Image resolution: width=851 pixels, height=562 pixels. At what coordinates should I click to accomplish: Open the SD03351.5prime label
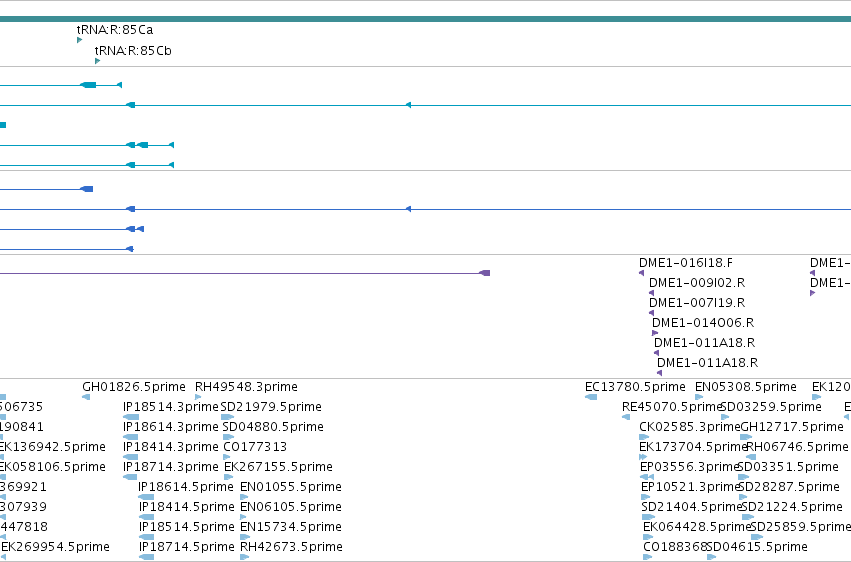[x=788, y=467]
